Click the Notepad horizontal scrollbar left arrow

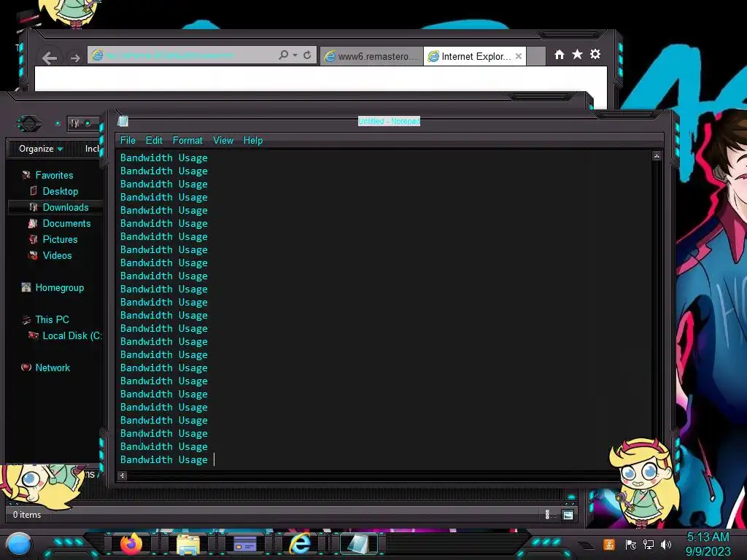pyautogui.click(x=122, y=475)
